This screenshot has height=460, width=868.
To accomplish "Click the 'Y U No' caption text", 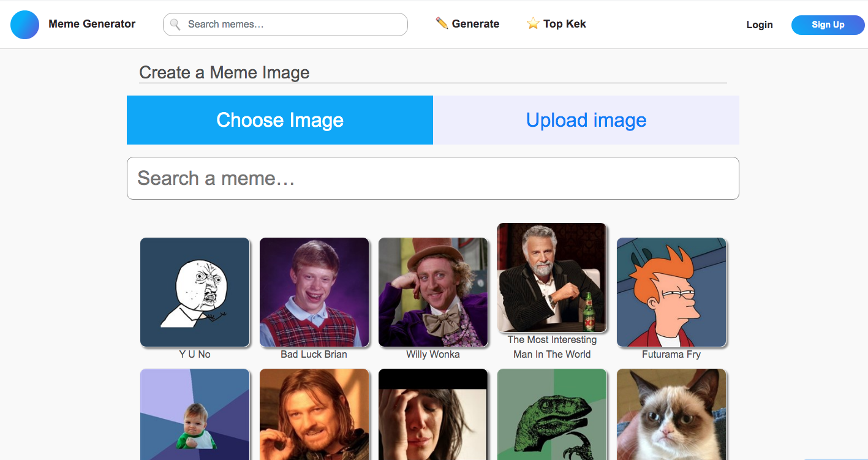I will (195, 354).
